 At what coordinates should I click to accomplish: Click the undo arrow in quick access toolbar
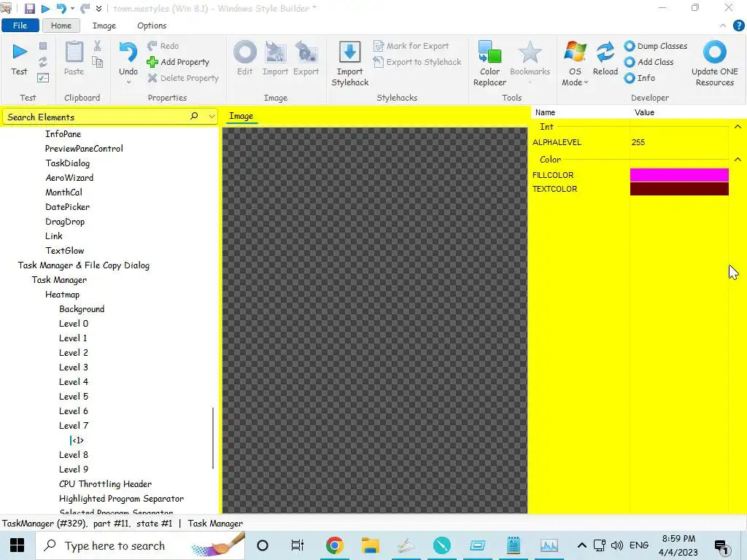[x=61, y=9]
